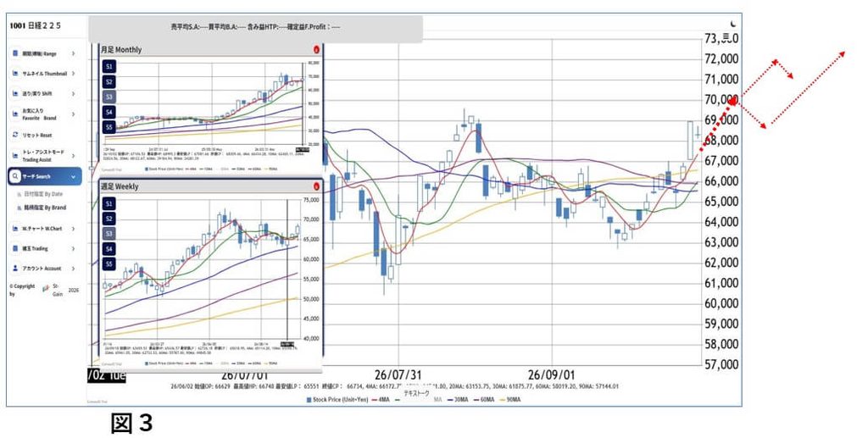This screenshot has width=868, height=438.
Task: Click the Thumbnail chart icon in sidebar
Action: (15, 74)
